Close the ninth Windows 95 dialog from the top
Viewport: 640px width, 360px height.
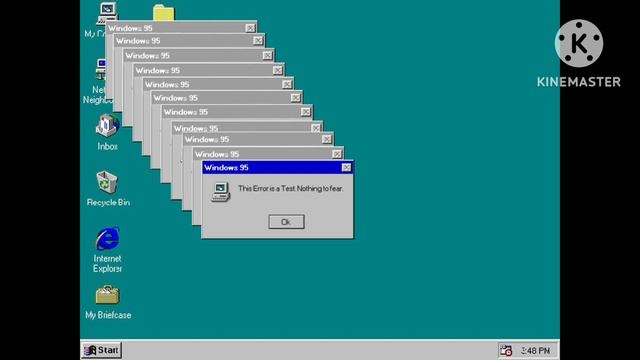coord(327,140)
